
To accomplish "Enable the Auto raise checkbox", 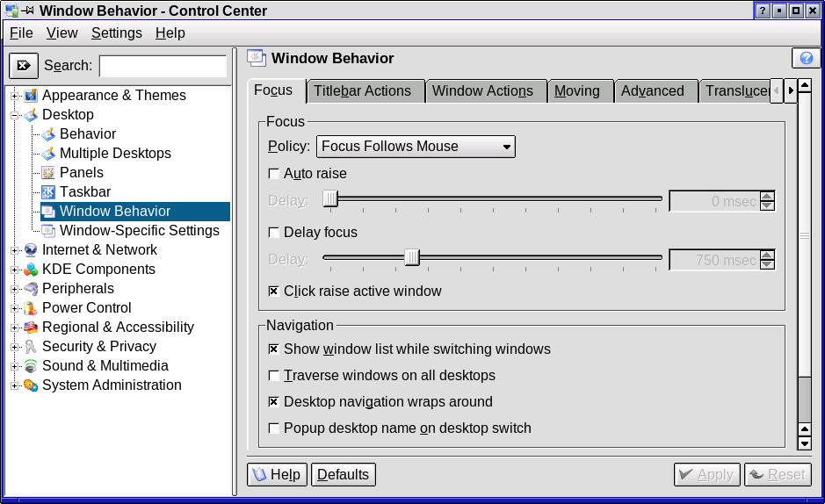I will pyautogui.click(x=274, y=173).
